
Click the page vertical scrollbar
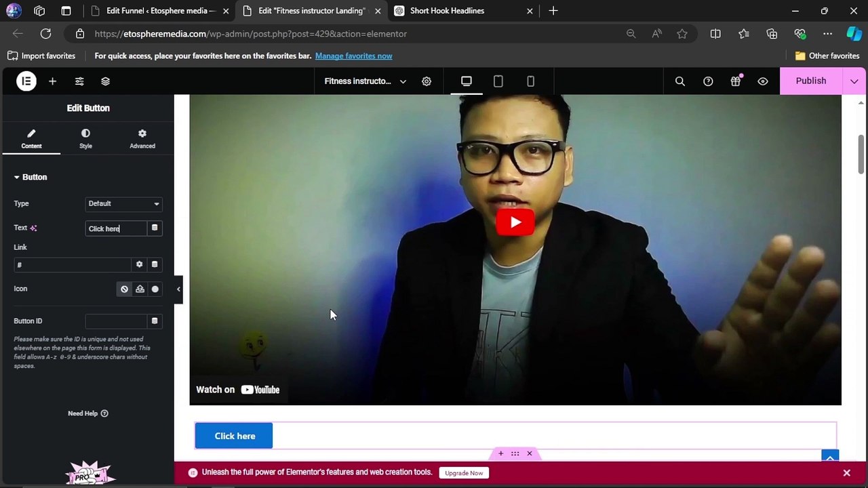point(861,155)
